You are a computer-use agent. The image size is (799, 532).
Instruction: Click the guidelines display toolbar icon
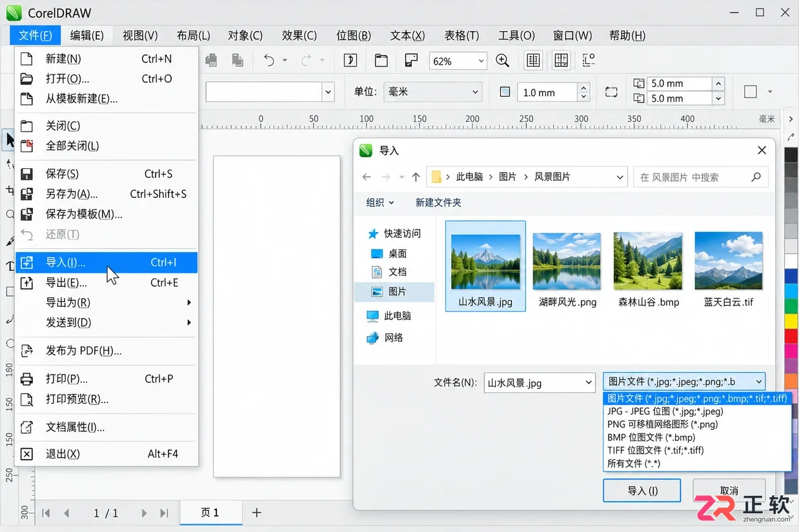coord(561,61)
